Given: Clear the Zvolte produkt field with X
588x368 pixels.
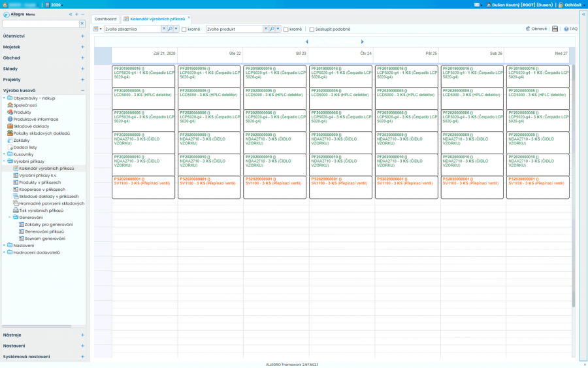Looking at the screenshot, I should point(266,29).
